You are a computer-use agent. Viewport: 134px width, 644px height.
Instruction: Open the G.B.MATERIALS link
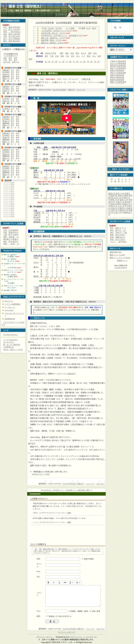click(x=121, y=267)
